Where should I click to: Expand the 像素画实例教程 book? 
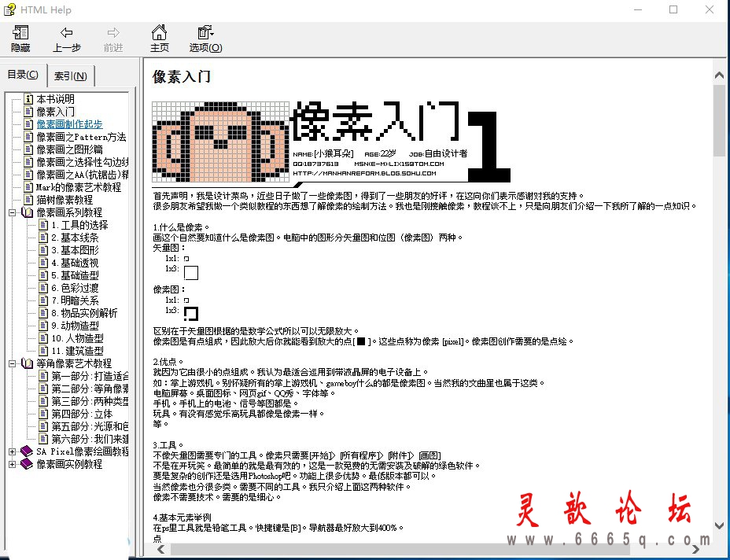12,463
